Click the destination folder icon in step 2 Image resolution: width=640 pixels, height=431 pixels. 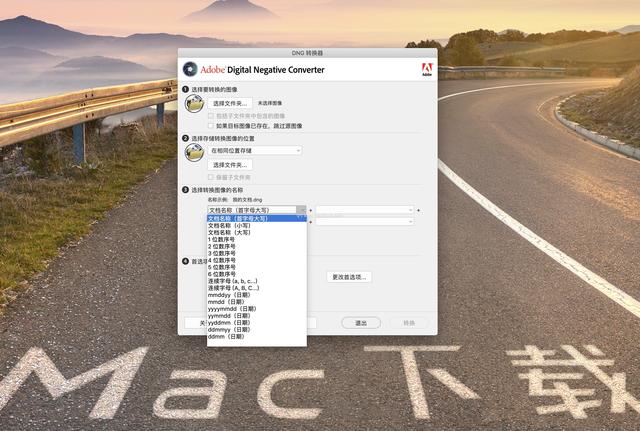pyautogui.click(x=194, y=152)
